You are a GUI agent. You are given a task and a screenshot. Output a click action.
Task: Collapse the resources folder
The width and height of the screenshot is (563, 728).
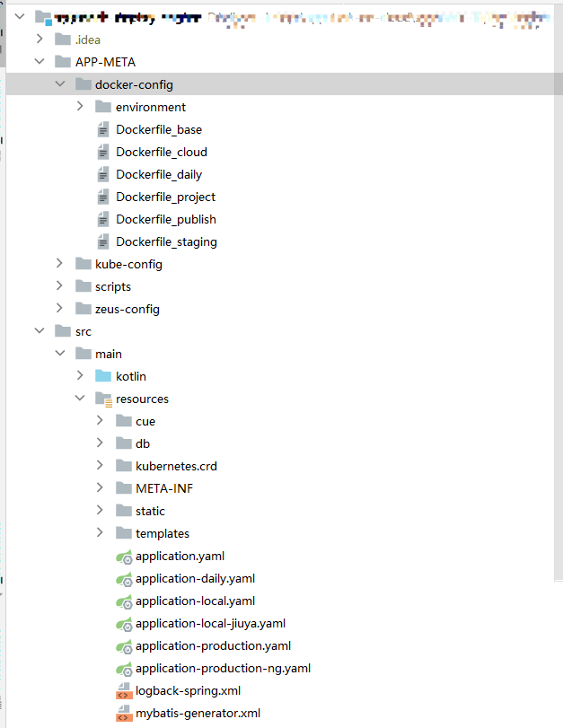[x=80, y=398]
